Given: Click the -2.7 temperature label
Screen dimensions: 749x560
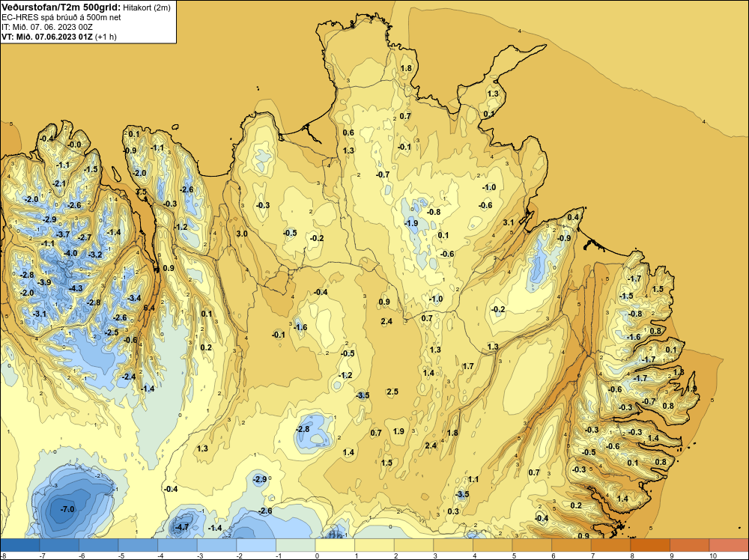Looking at the screenshot, I should pyautogui.click(x=85, y=237).
